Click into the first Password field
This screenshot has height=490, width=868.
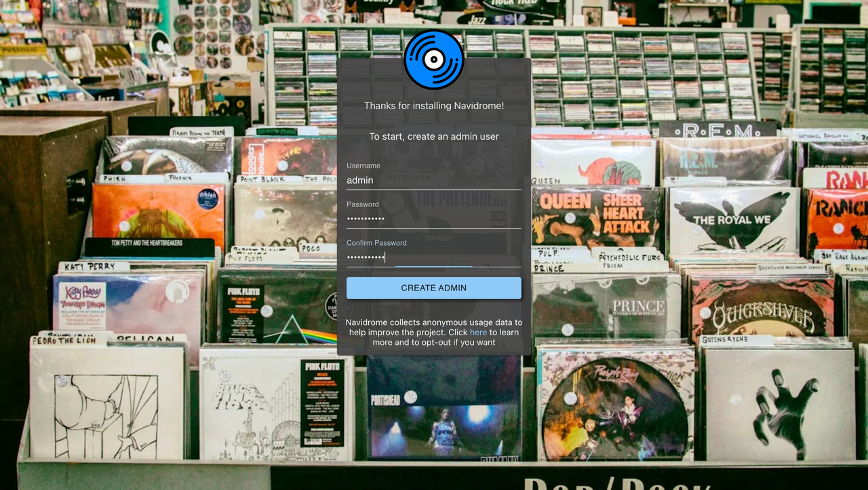point(433,219)
